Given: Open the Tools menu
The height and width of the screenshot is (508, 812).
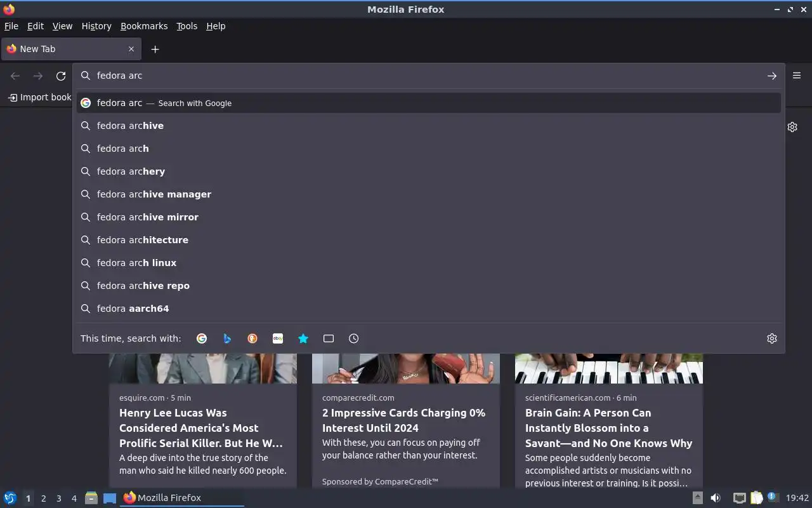Looking at the screenshot, I should [187, 26].
